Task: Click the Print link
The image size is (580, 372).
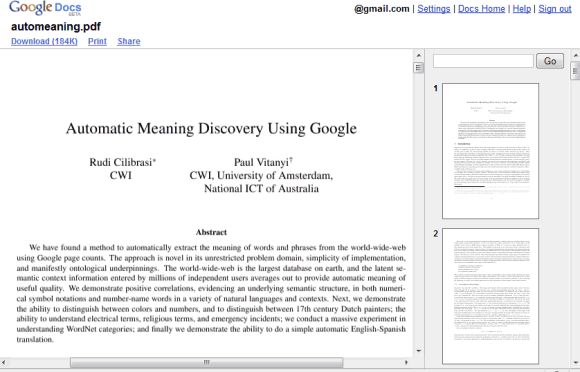Action: pyautogui.click(x=97, y=41)
